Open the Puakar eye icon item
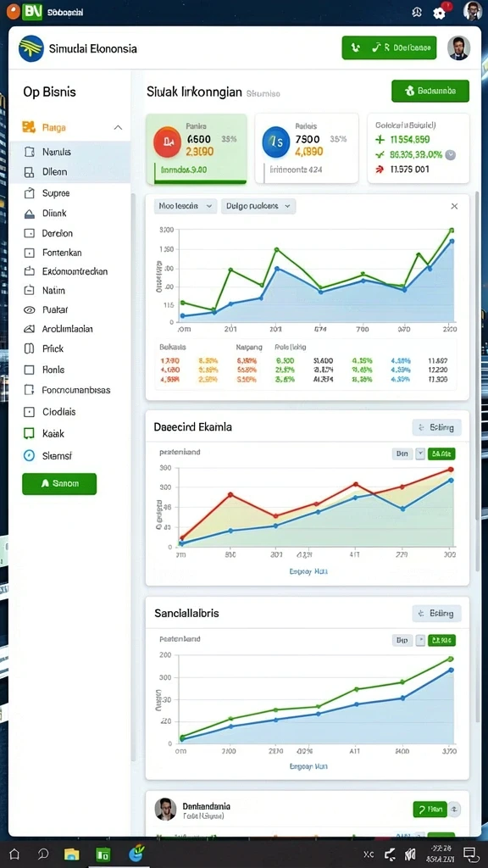Screen dimensions: 488x868 pos(30,310)
